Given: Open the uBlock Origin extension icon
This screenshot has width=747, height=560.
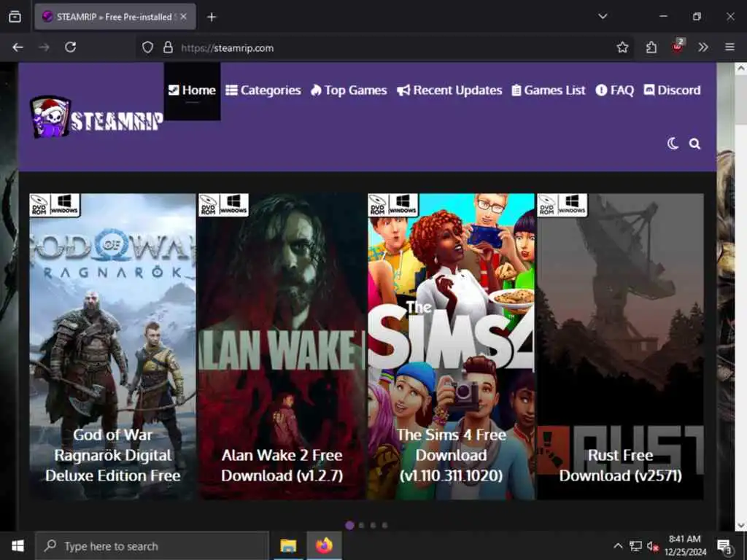Looking at the screenshot, I should pos(678,46).
